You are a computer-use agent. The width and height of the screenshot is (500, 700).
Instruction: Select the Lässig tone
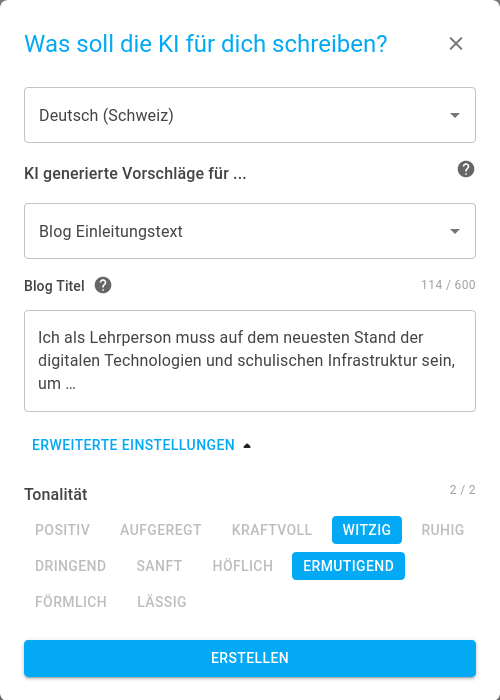(x=162, y=602)
